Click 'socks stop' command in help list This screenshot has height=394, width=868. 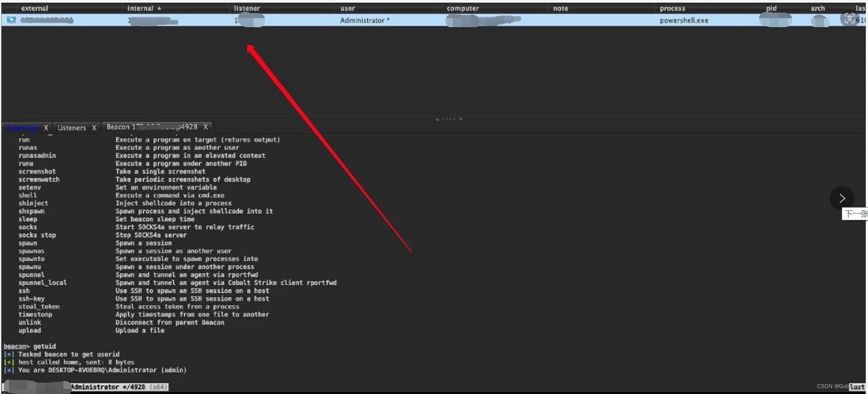(x=37, y=235)
